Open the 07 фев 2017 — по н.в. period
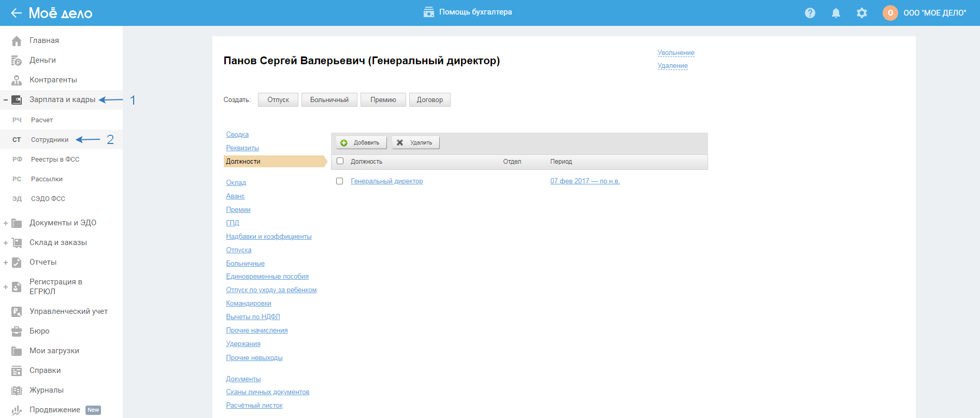This screenshot has width=980, height=418. point(585,181)
